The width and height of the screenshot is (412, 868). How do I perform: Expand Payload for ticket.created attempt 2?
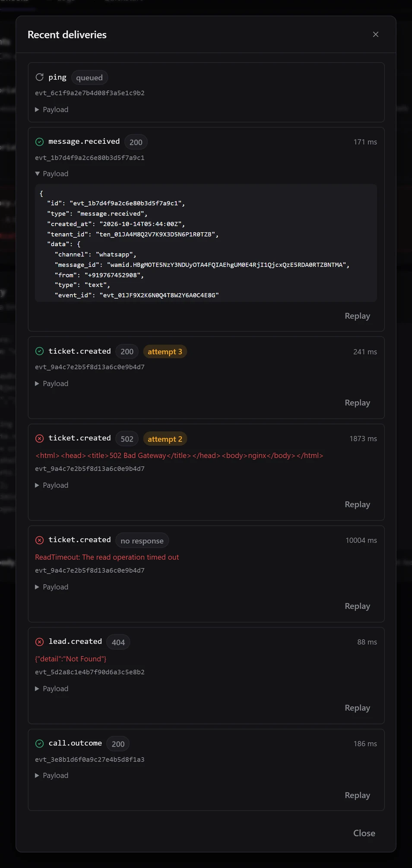coord(52,485)
